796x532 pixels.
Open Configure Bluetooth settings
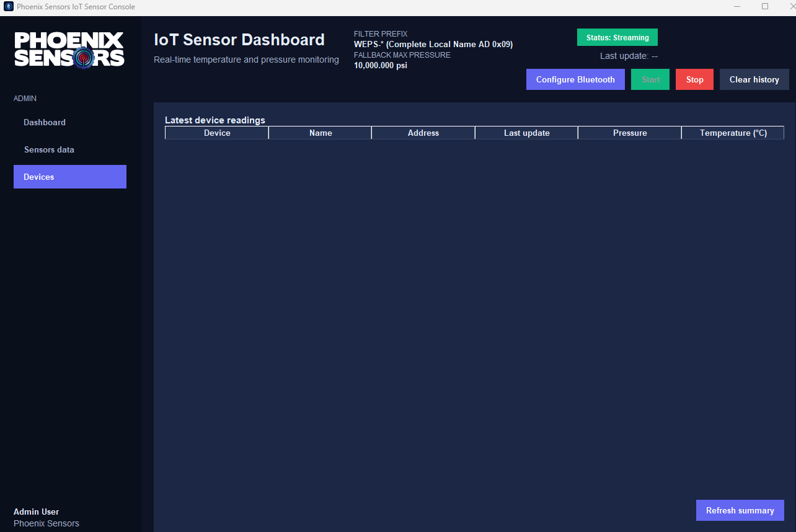575,79
